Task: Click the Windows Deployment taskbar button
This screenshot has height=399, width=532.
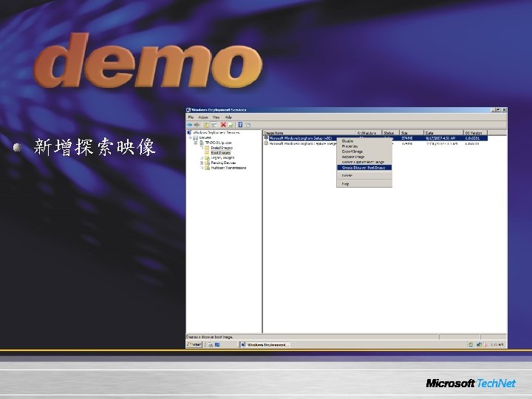Action: point(265,345)
